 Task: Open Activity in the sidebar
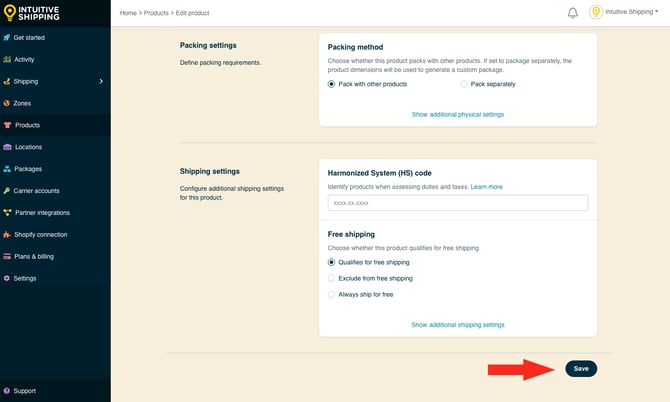(x=24, y=60)
